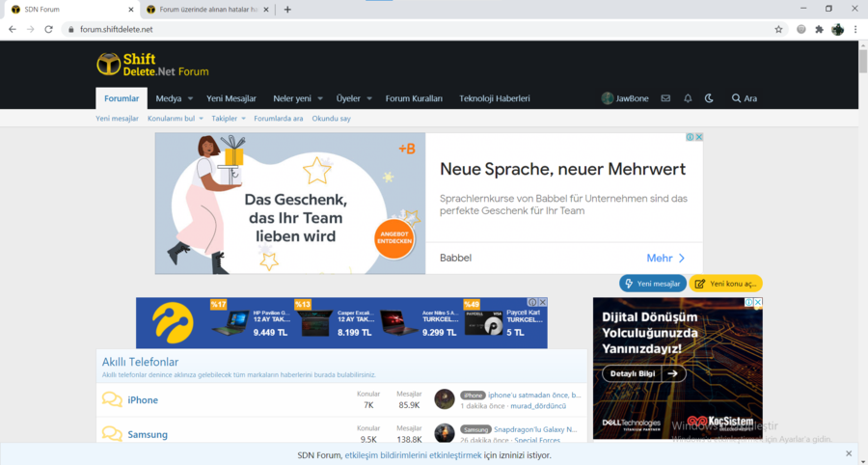Image resolution: width=868 pixels, height=465 pixels.
Task: Click the Samsung forum speech bubble icon
Action: (x=112, y=434)
